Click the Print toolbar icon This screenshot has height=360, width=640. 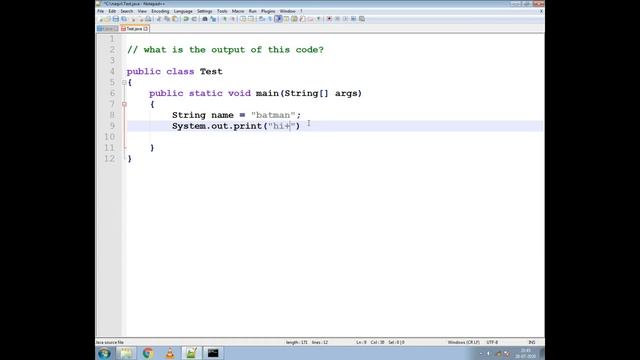click(x=148, y=19)
